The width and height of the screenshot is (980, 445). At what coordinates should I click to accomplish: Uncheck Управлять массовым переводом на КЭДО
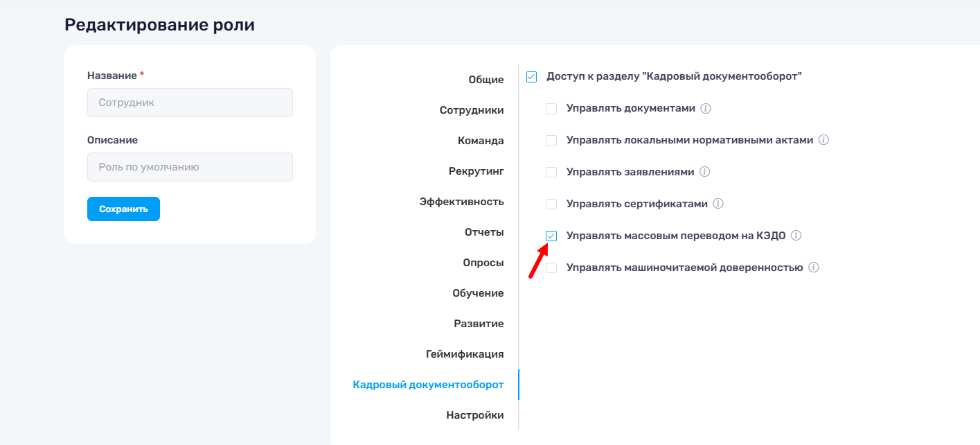[x=551, y=236]
